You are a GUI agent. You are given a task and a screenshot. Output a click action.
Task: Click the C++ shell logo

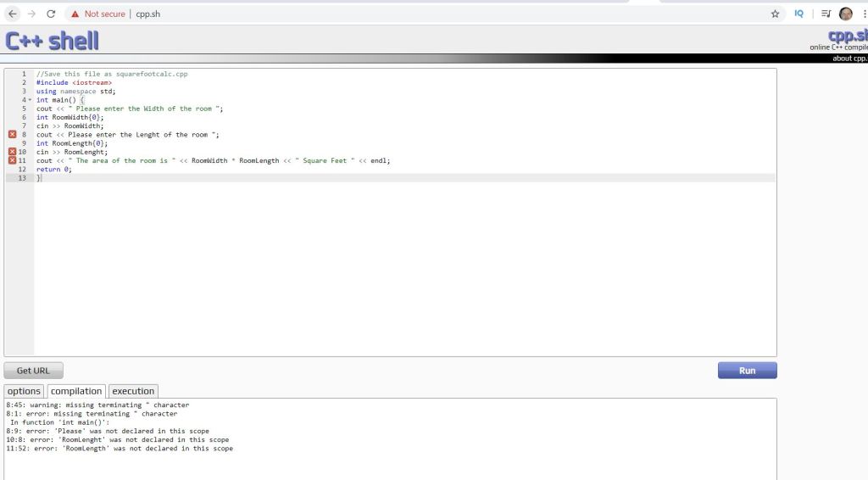click(52, 40)
